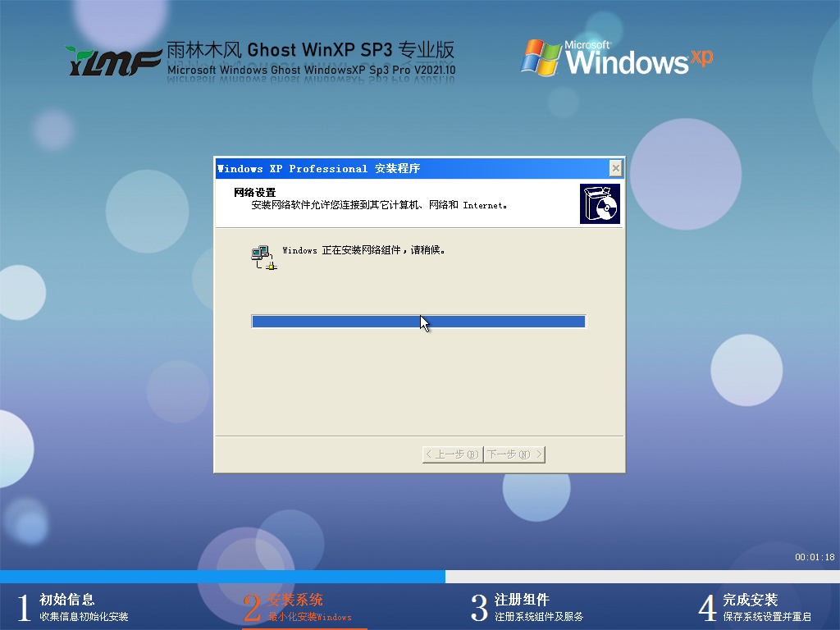Viewport: 840px width, 630px height.
Task: Click the Windows XP package icon in dialog header
Action: point(600,202)
